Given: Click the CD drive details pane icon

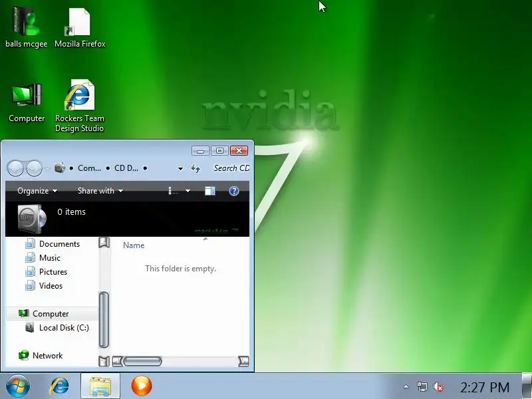Looking at the screenshot, I should point(32,219).
